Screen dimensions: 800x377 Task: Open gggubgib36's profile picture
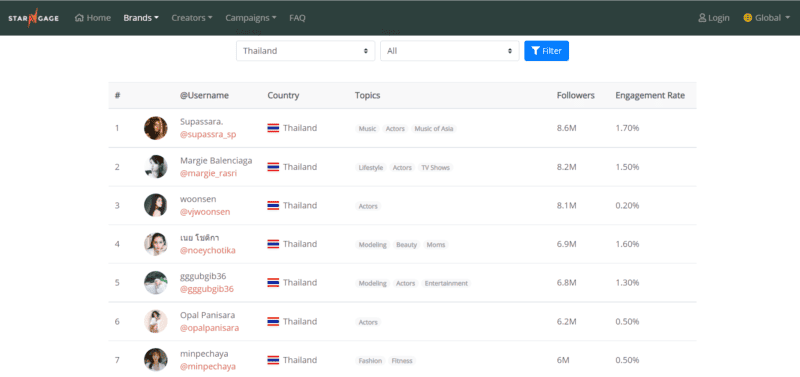click(156, 283)
